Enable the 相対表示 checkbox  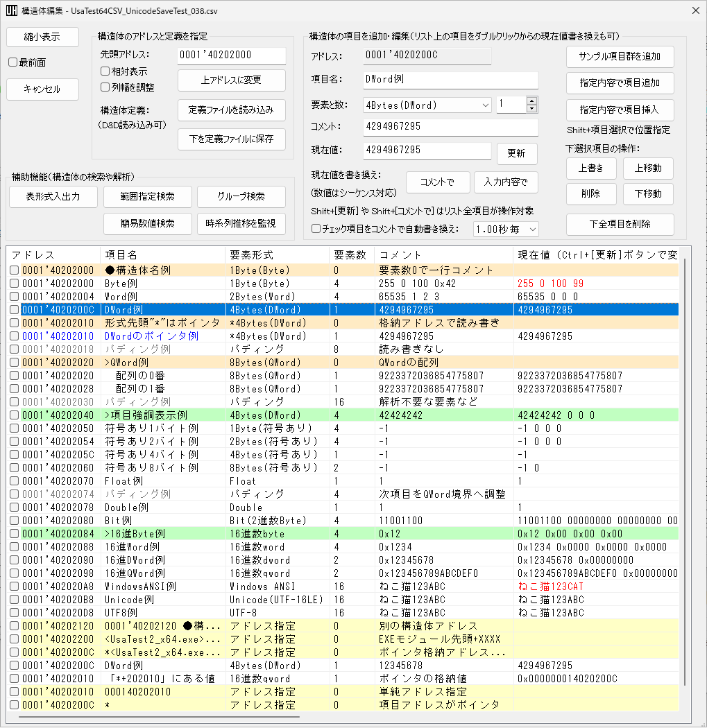pos(105,71)
